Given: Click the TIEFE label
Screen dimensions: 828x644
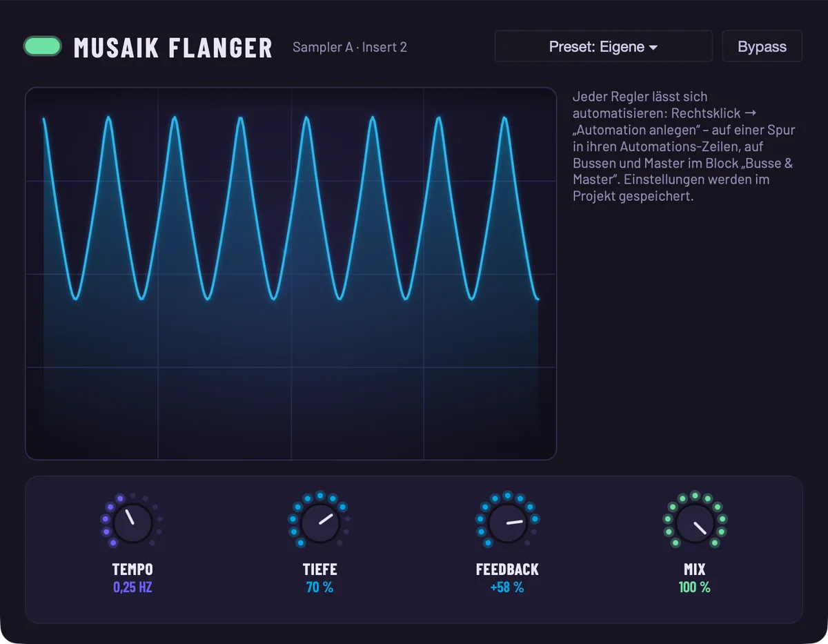Looking at the screenshot, I should (320, 569).
